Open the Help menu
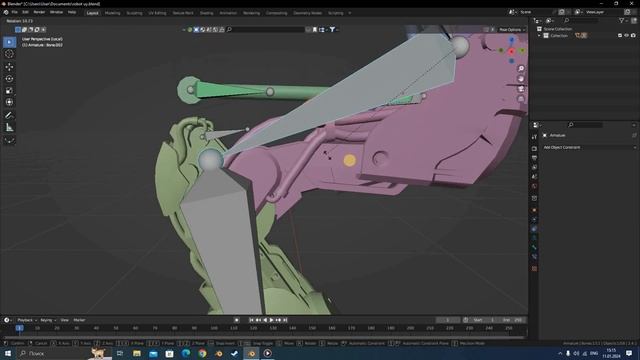Image resolution: width=640 pixels, height=360 pixels. [72, 12]
